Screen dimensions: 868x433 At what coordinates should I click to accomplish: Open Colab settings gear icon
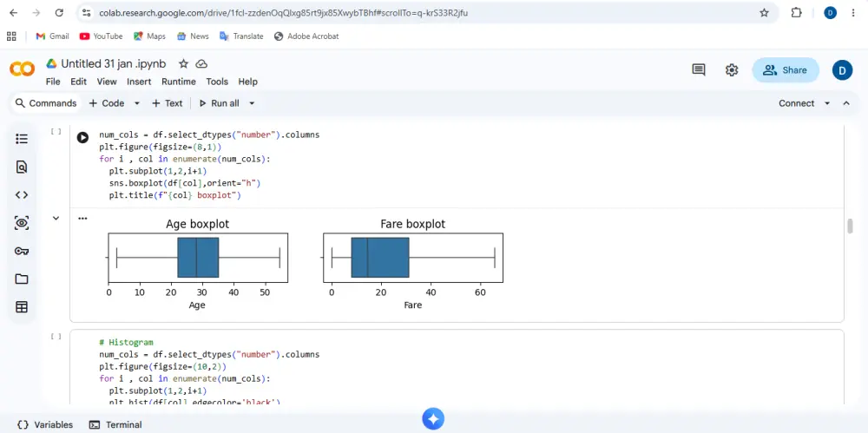[x=732, y=69]
